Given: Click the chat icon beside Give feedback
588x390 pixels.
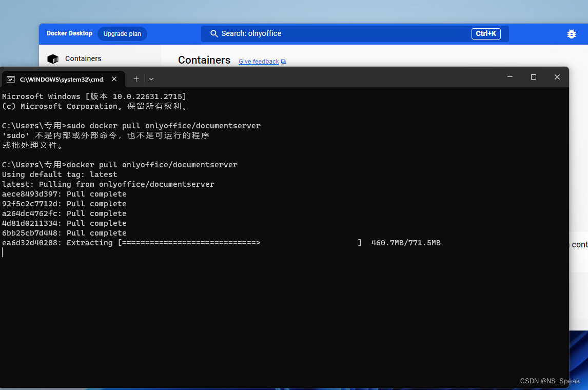Looking at the screenshot, I should [x=284, y=61].
